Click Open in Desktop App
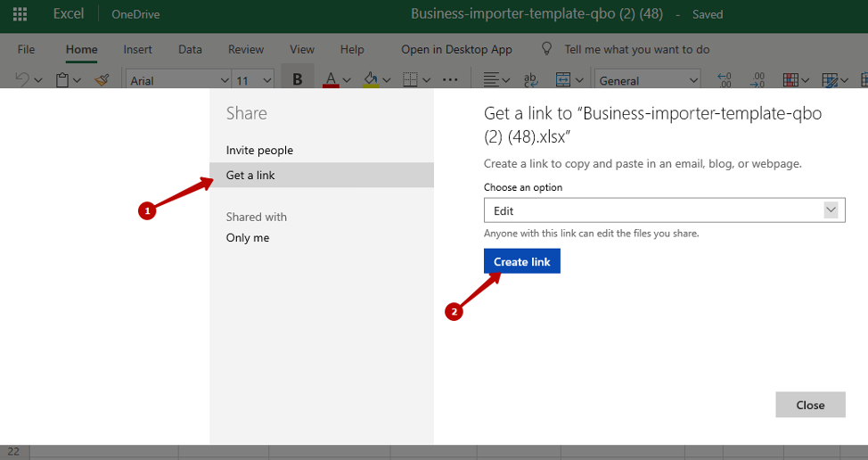The image size is (868, 460). coord(456,49)
